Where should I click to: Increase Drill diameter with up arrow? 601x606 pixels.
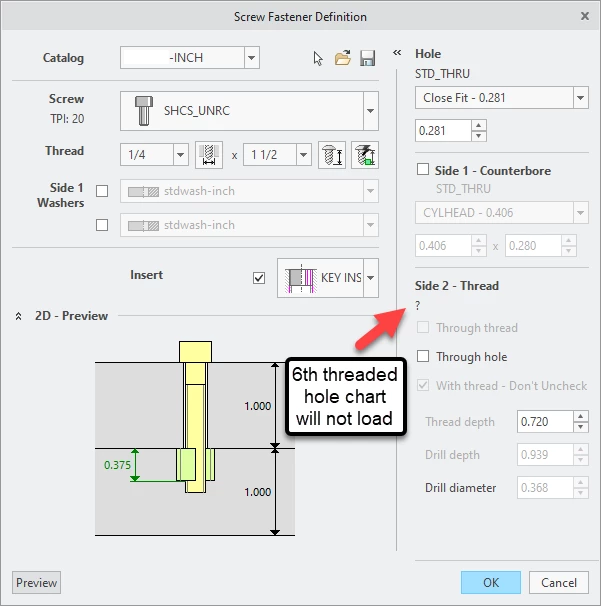coord(581,482)
